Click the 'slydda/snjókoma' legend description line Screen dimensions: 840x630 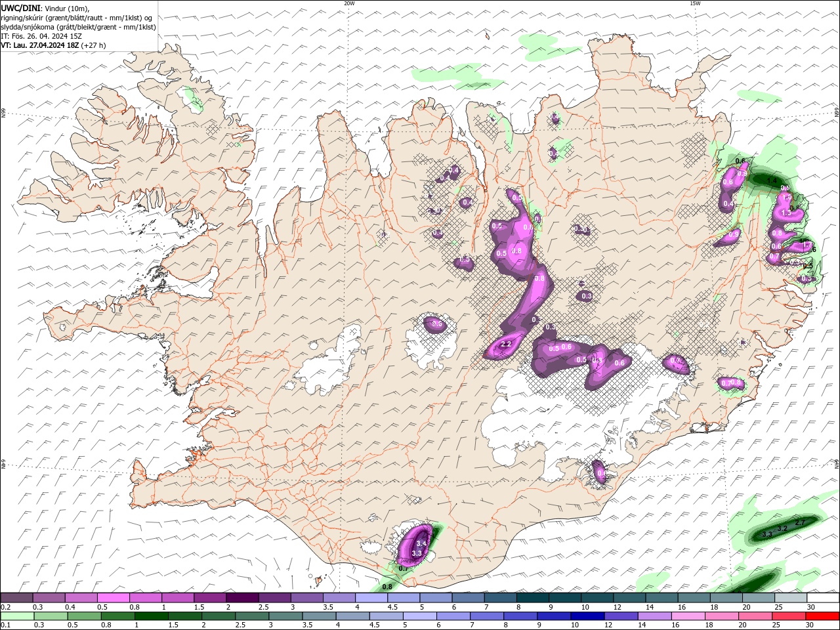click(x=78, y=27)
